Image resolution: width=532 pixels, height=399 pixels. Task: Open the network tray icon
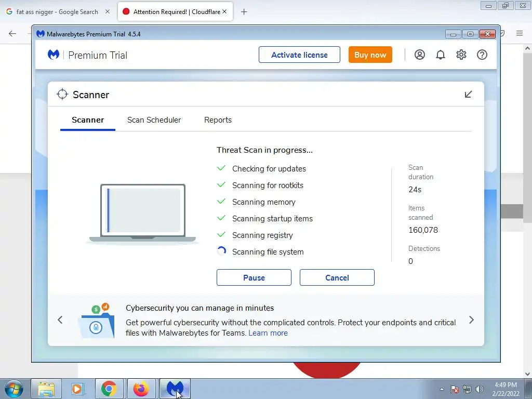467,389
